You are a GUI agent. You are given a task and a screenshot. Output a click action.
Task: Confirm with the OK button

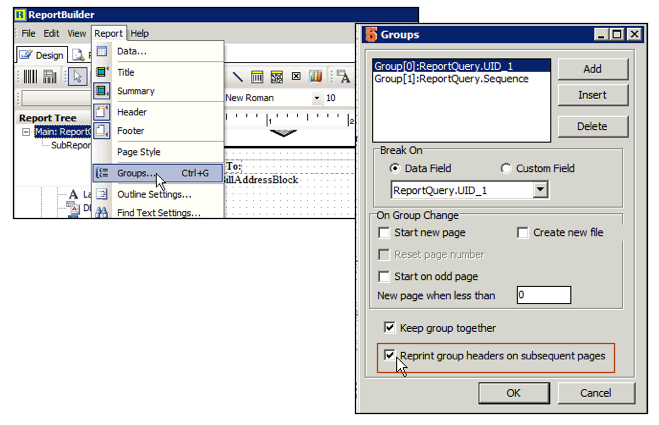(514, 393)
